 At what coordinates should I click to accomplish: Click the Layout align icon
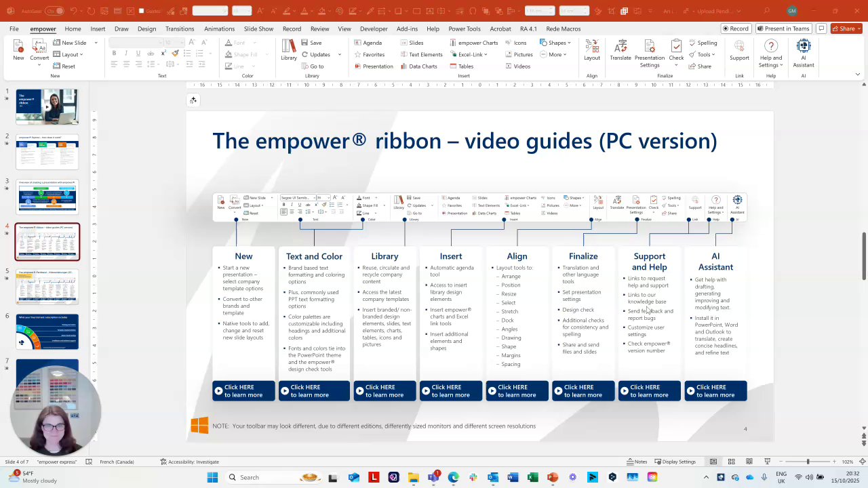tap(592, 51)
